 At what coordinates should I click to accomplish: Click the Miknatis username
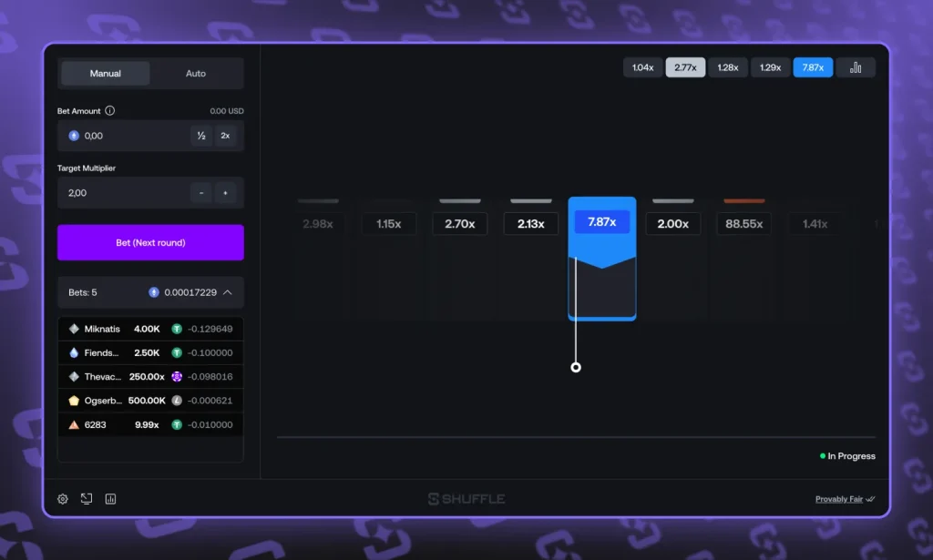pos(102,329)
